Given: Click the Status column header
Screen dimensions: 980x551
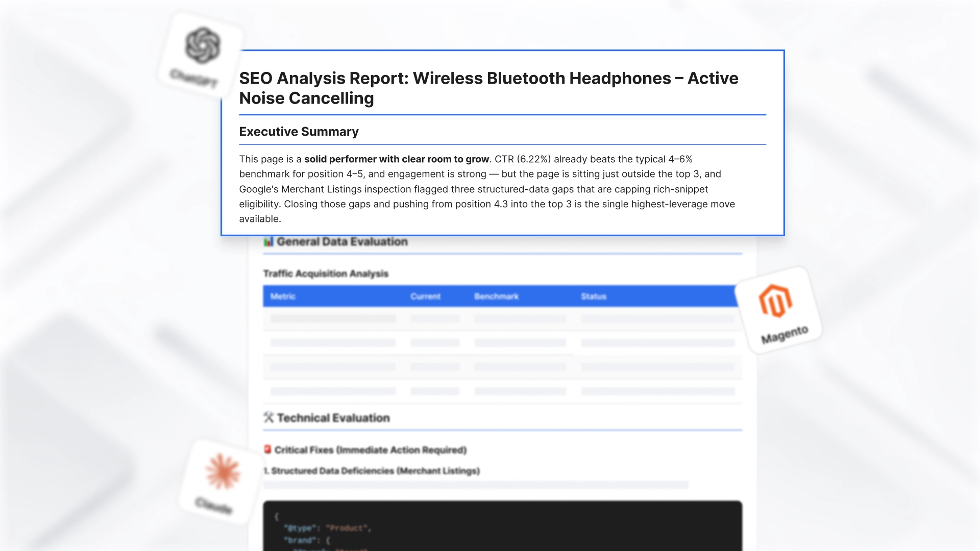Looking at the screenshot, I should click(x=594, y=296).
